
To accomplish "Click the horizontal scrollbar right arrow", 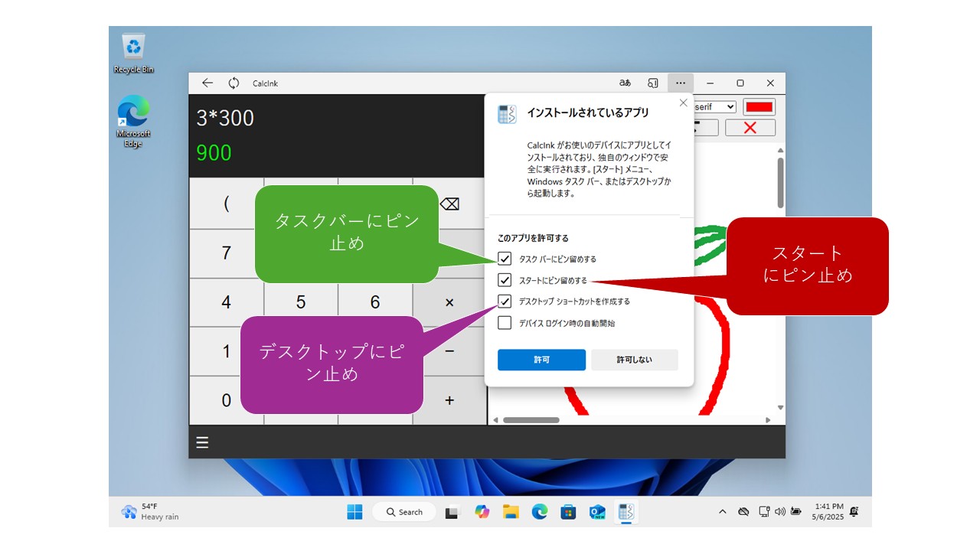I will [769, 419].
